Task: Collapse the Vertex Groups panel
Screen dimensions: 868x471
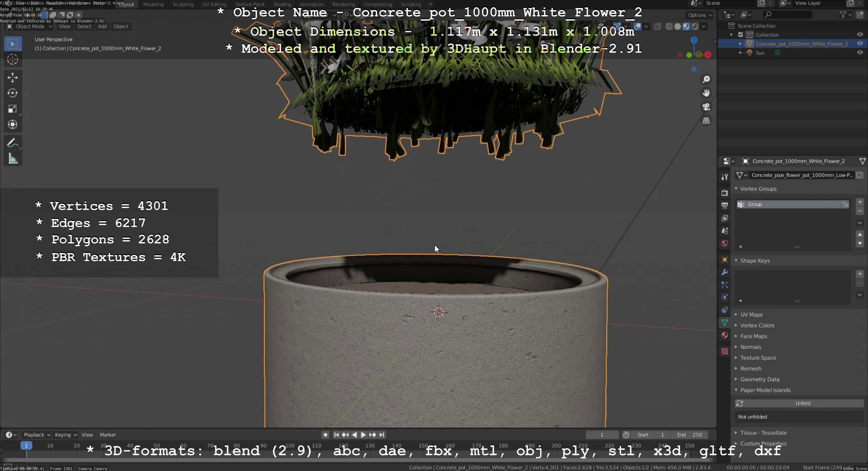Action: pos(736,188)
